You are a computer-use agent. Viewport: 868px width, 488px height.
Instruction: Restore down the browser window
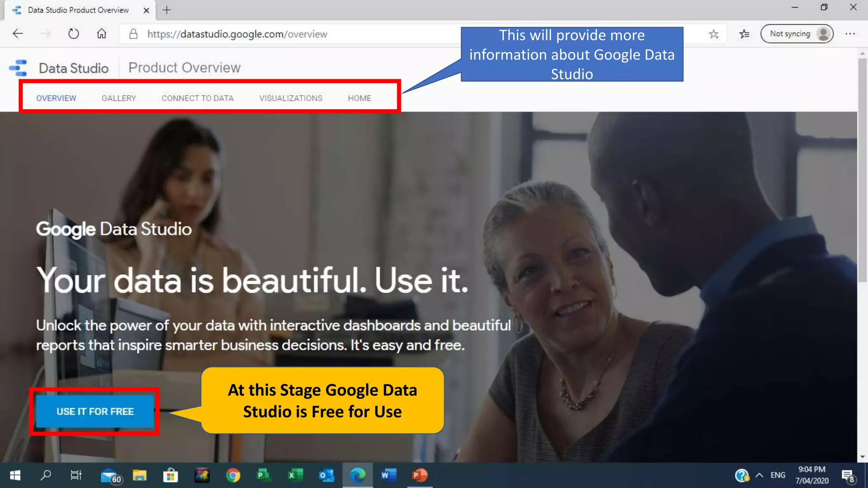[824, 7]
